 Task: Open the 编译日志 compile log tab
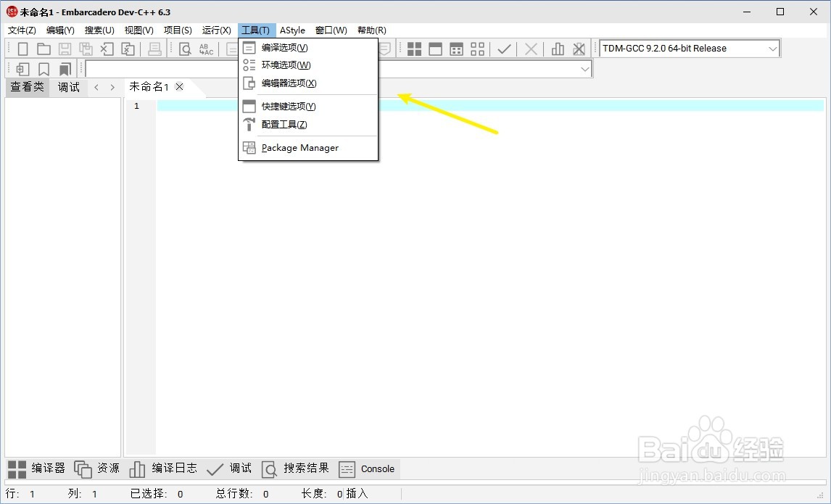(x=163, y=468)
